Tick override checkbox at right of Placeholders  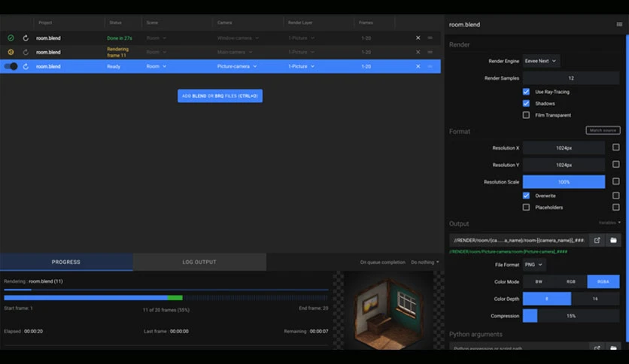615,208
